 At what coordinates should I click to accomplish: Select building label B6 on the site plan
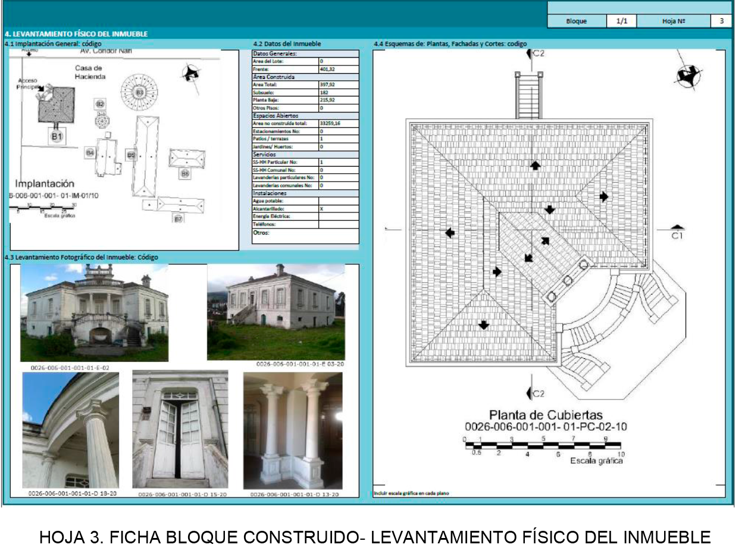coord(185,174)
